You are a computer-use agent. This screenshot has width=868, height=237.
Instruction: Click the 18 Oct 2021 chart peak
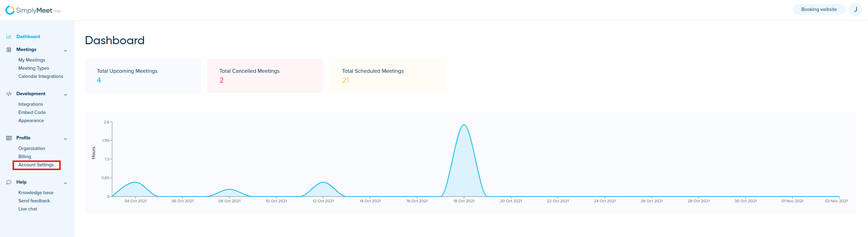(x=464, y=125)
